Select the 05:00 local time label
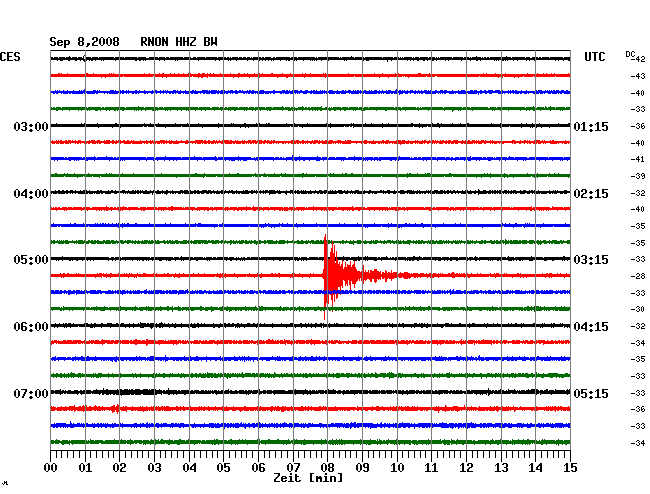The height and width of the screenshot is (494, 650). pos(31,260)
